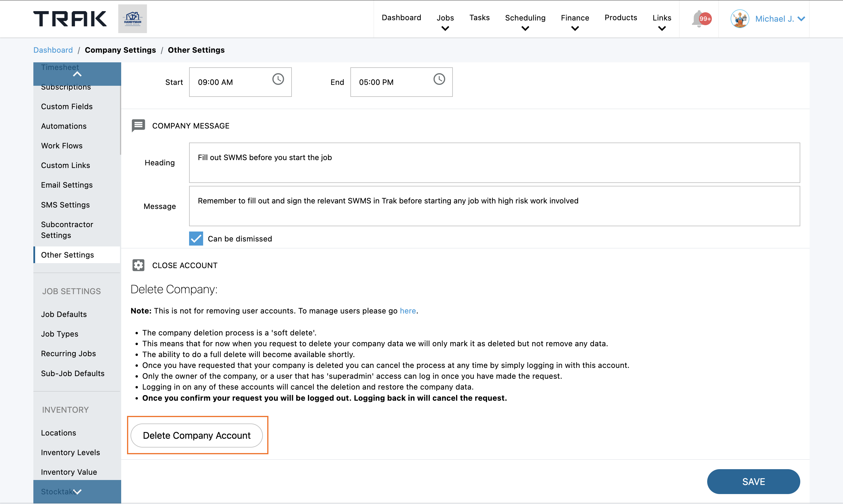This screenshot has height=504, width=843.
Task: Click the SAVE button
Action: (753, 481)
